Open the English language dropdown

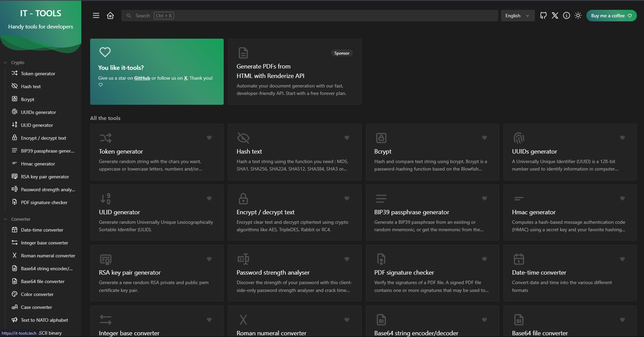pos(517,16)
